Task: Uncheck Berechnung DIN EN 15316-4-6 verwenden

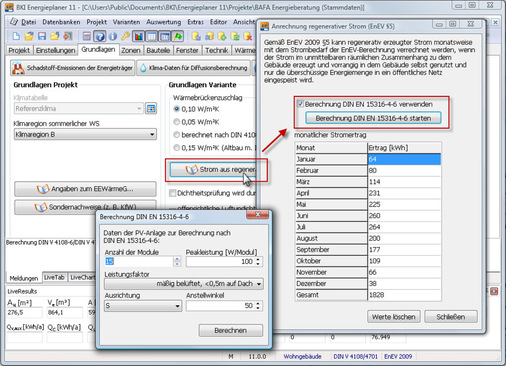Action: [x=301, y=104]
